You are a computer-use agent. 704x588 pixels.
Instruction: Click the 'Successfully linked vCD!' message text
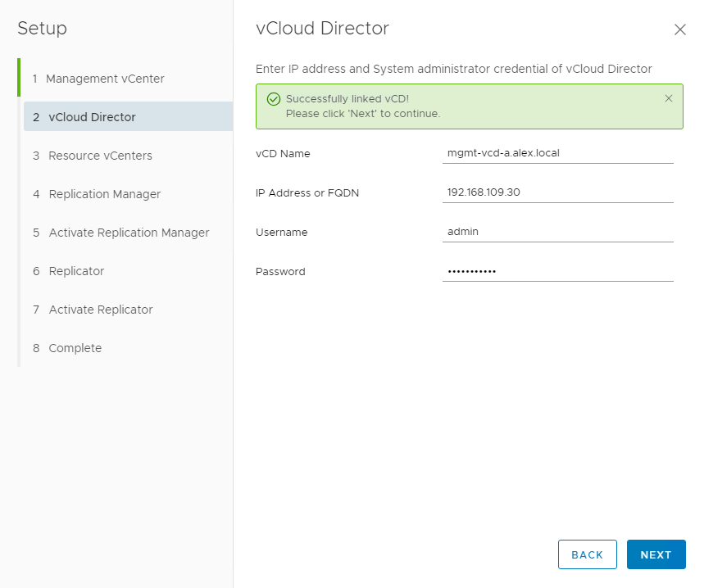(x=347, y=99)
